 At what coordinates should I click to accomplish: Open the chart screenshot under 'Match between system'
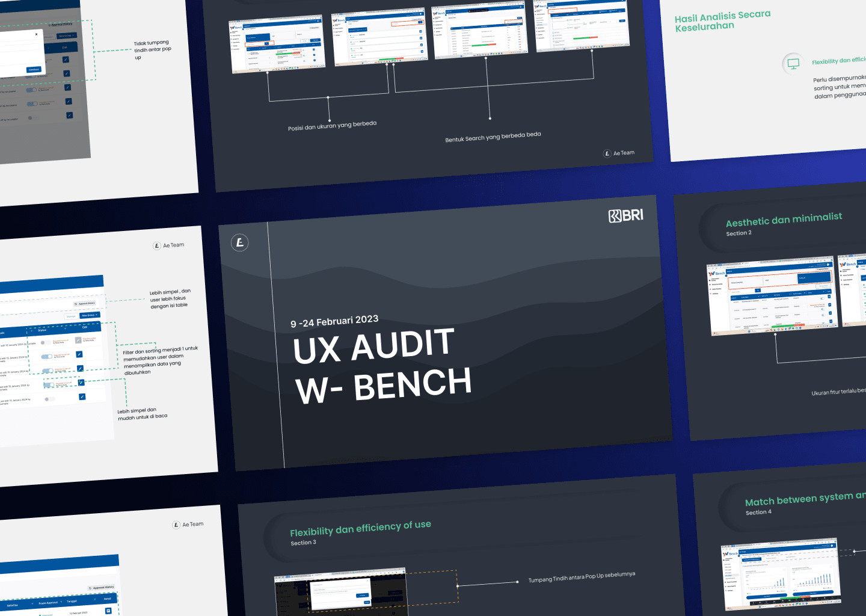781,573
